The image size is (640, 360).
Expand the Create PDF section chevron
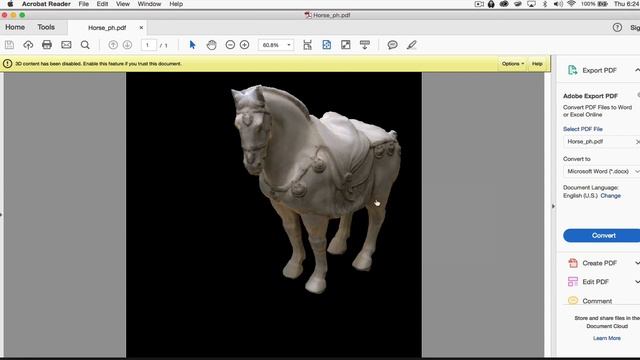click(x=637, y=263)
